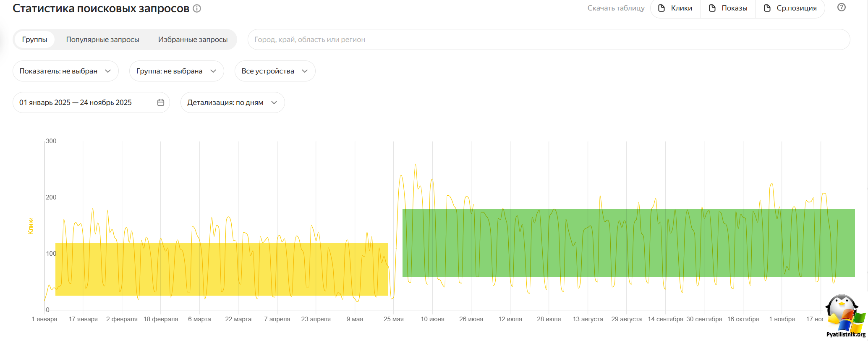Click the file icon on Ср.позиция button

[767, 8]
